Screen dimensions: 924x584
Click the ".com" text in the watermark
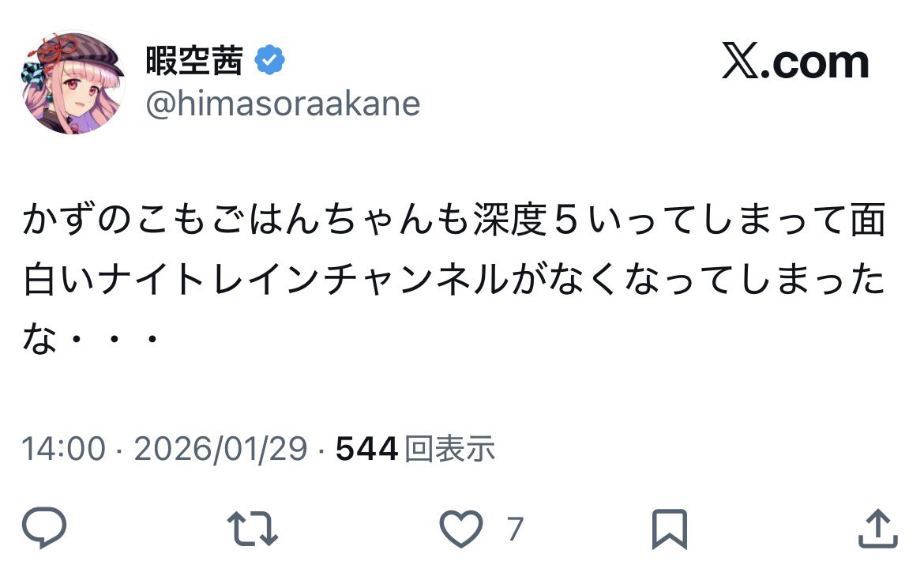[816, 63]
